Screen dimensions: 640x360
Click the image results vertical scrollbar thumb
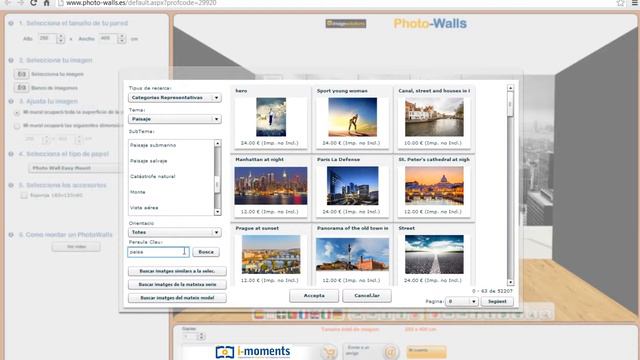tap(510, 104)
